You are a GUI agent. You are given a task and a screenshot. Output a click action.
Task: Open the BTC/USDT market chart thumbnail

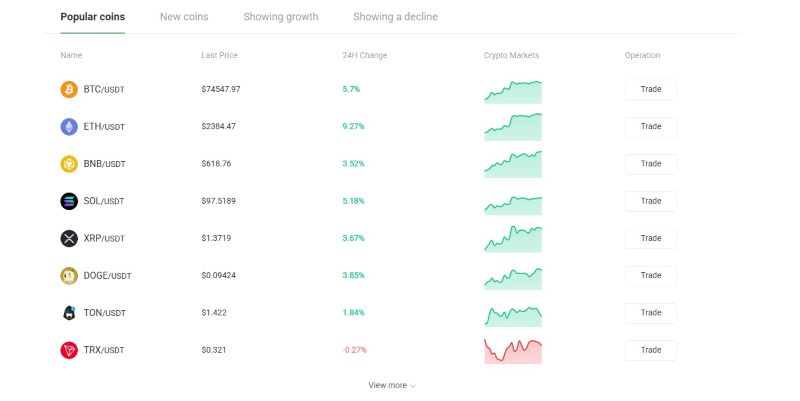click(513, 91)
